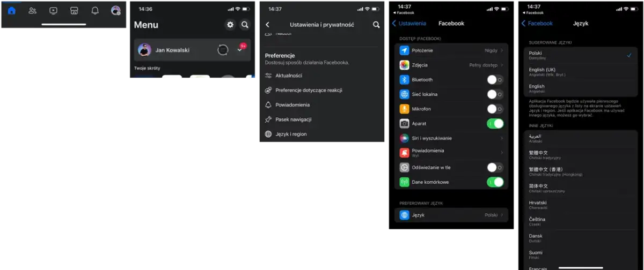Turn off the Aparat switch

tap(495, 124)
